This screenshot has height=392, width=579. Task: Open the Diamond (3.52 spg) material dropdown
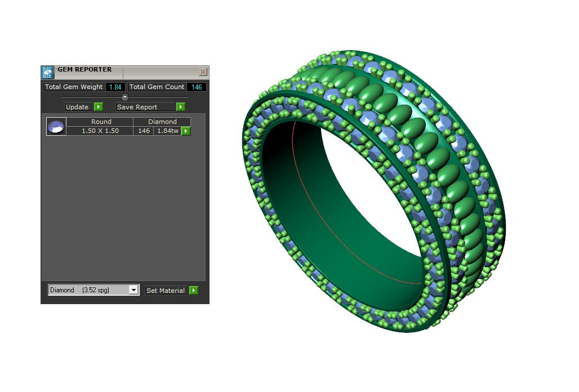coord(133,290)
